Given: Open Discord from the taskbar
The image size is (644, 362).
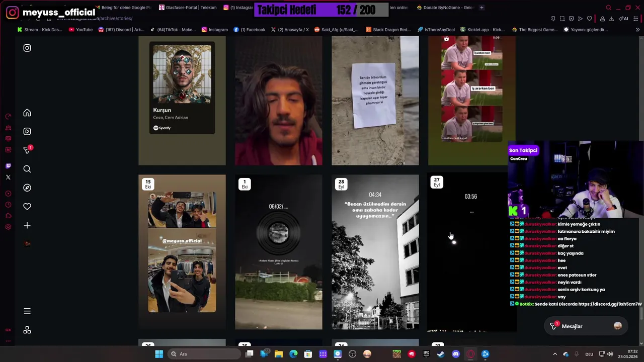Looking at the screenshot, I should pyautogui.click(x=456, y=354).
